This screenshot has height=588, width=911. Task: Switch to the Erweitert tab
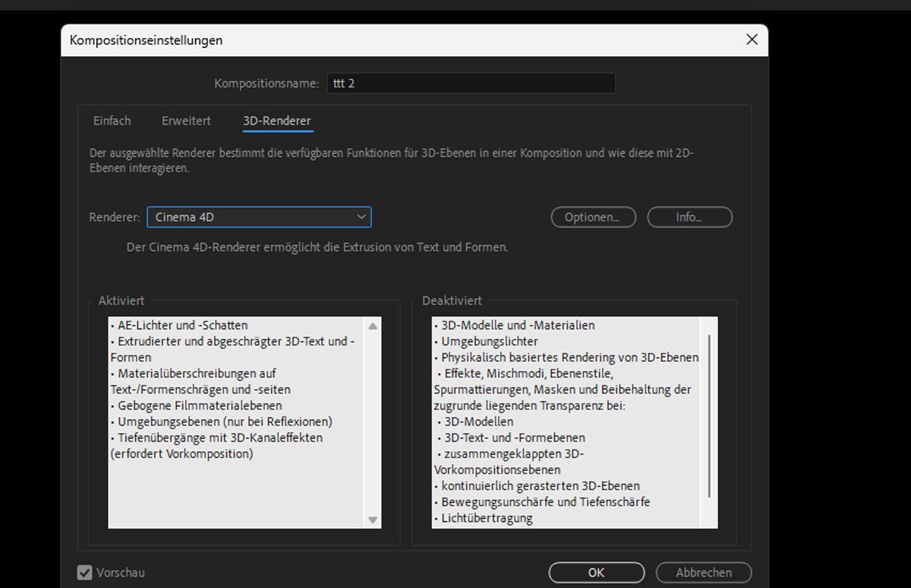(x=186, y=121)
